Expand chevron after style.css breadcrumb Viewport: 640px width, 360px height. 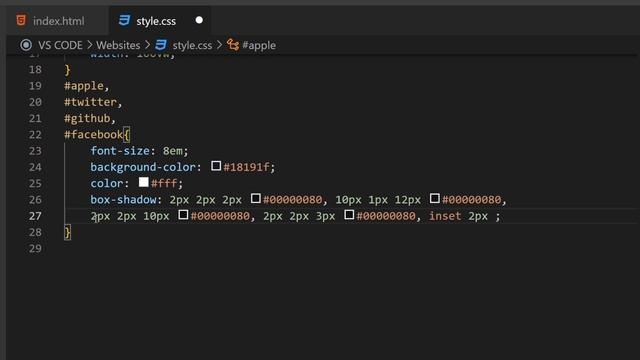(219, 45)
